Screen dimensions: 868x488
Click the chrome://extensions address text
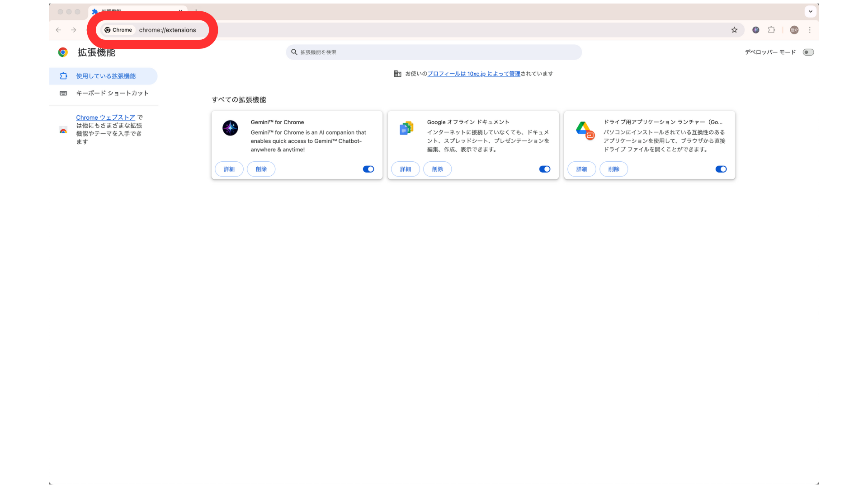(x=168, y=30)
